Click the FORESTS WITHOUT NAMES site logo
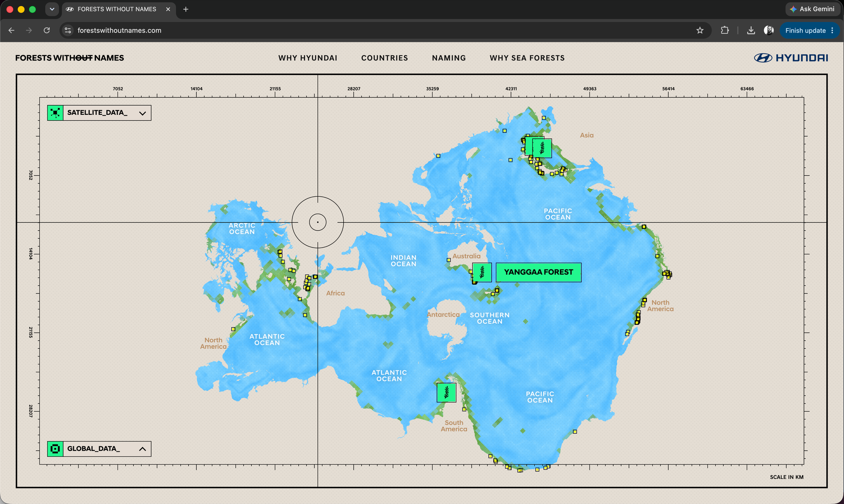This screenshot has height=504, width=844. pyautogui.click(x=70, y=58)
